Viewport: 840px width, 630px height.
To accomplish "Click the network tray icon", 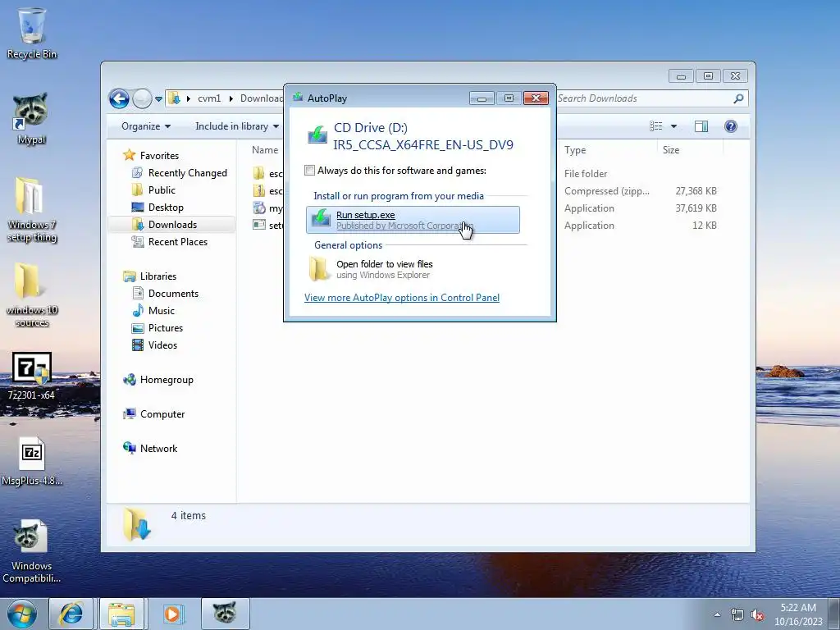I will point(737,615).
